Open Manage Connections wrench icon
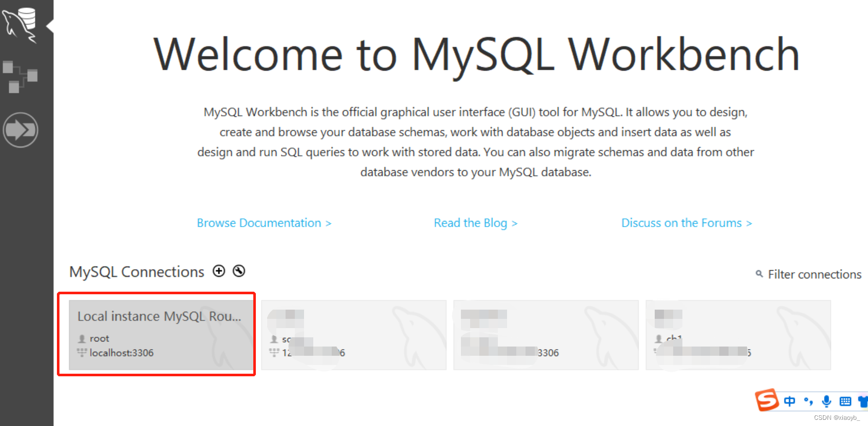The height and width of the screenshot is (426, 868). [239, 271]
